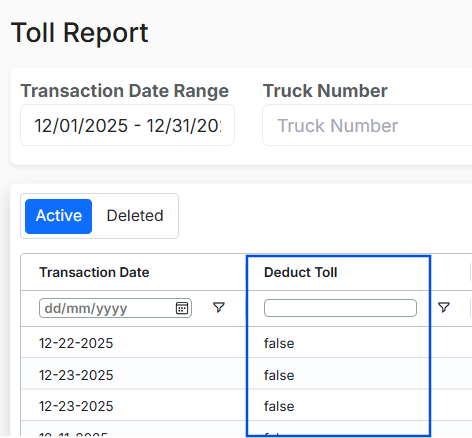Screen dimensions: 472x438
Task: Click the Transaction Date Range label
Action: 125,91
